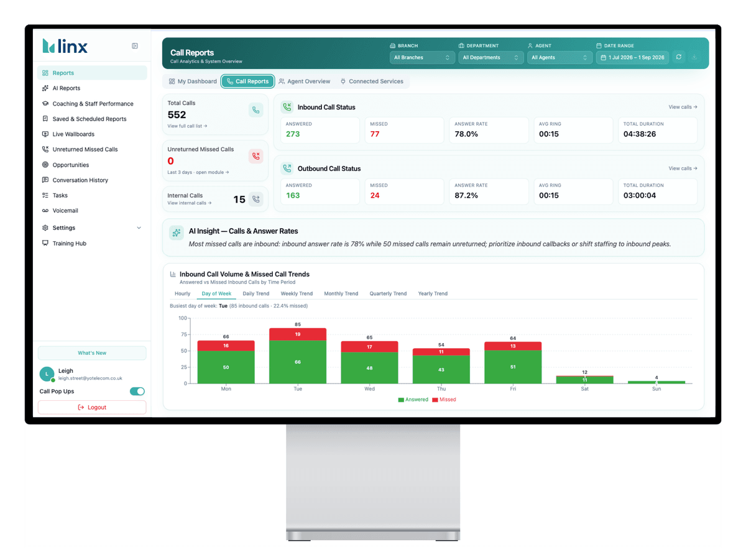Screen dimensions: 746x560
Task: Click Friday's green answered bar
Action: [x=513, y=367]
